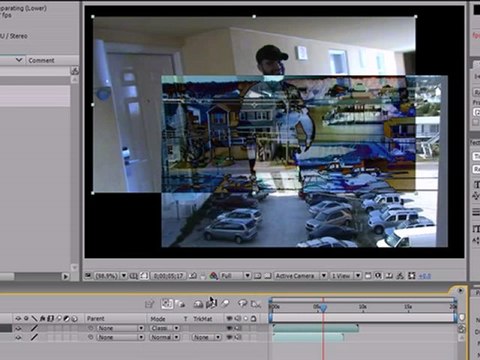This screenshot has height=360, width=480.
Task: Open the first layer's Parent None dropdown
Action: [x=121, y=328]
